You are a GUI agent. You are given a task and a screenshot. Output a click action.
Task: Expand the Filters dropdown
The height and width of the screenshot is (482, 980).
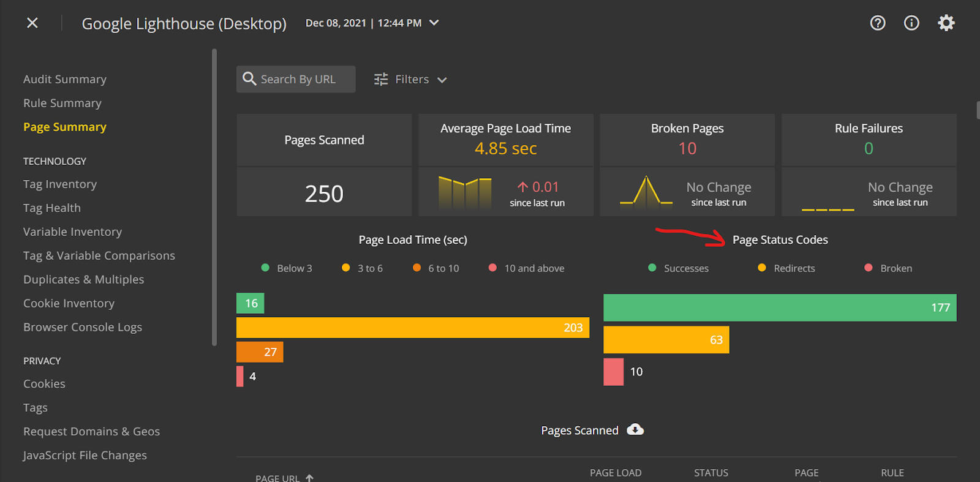(x=442, y=80)
